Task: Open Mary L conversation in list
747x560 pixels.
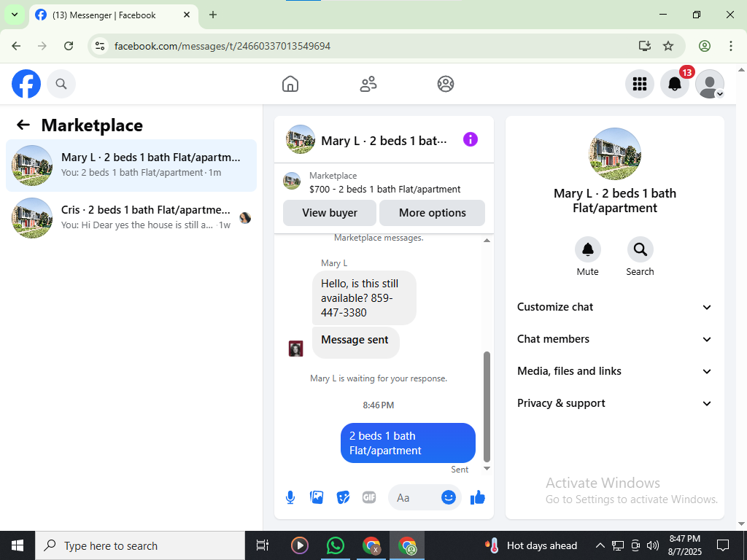Action: (131, 166)
